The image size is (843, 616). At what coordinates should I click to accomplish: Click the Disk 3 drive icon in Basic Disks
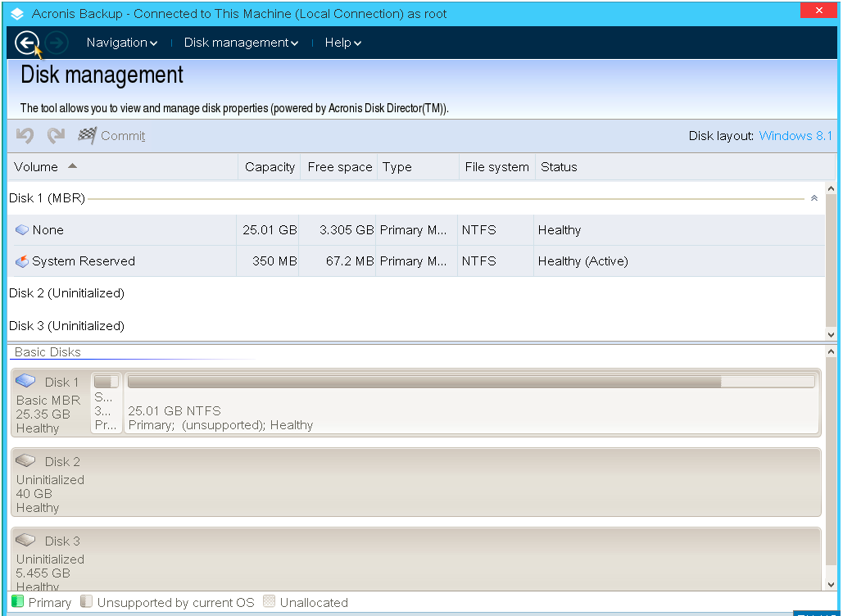pyautogui.click(x=25, y=540)
